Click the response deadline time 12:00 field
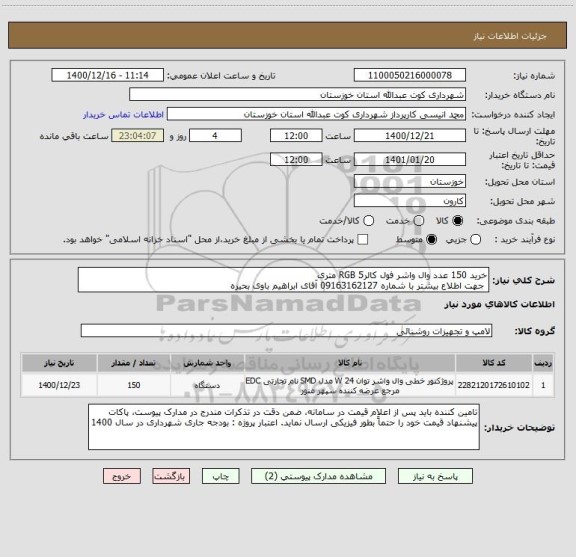576x557 pixels. (x=296, y=136)
